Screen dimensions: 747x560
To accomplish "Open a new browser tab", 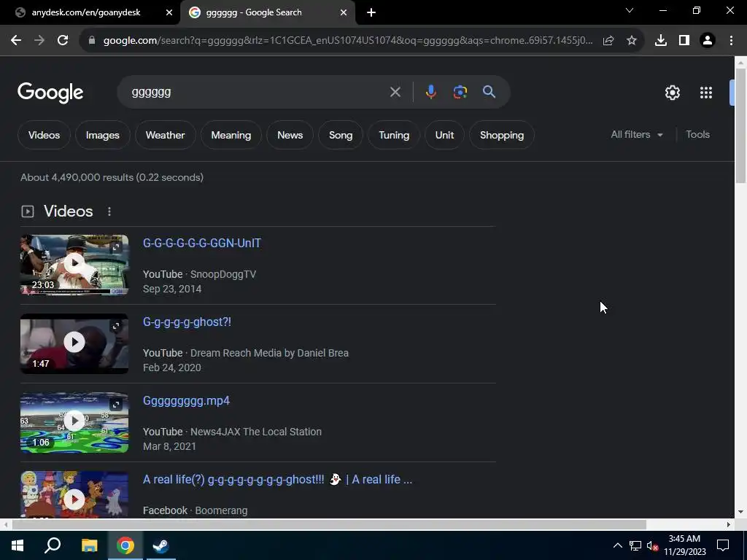I will [x=371, y=12].
